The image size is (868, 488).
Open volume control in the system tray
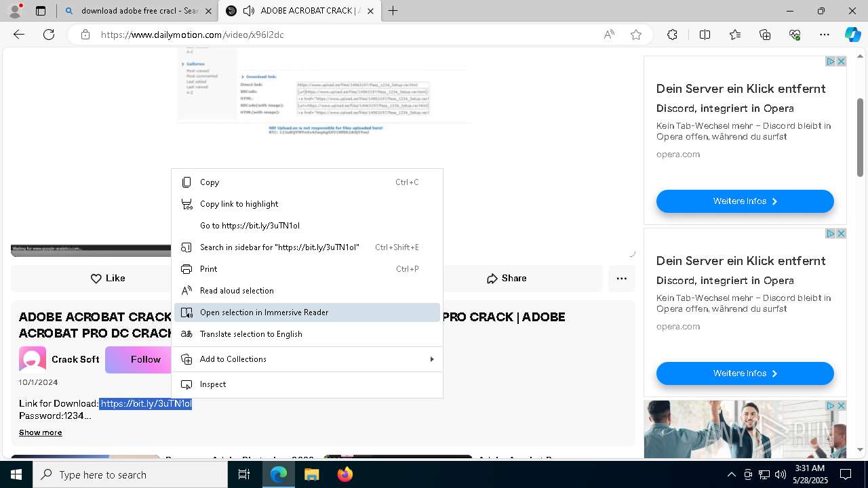point(781,474)
